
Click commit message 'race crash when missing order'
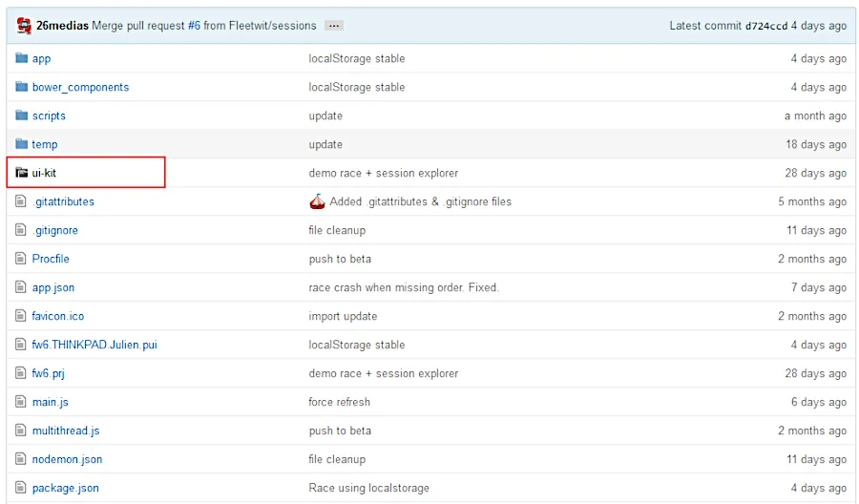pos(403,287)
